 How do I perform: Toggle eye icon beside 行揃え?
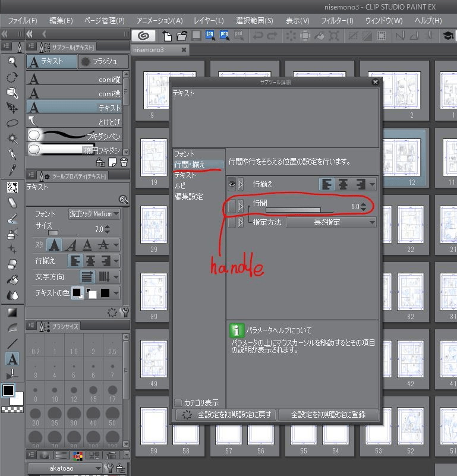[x=232, y=184]
